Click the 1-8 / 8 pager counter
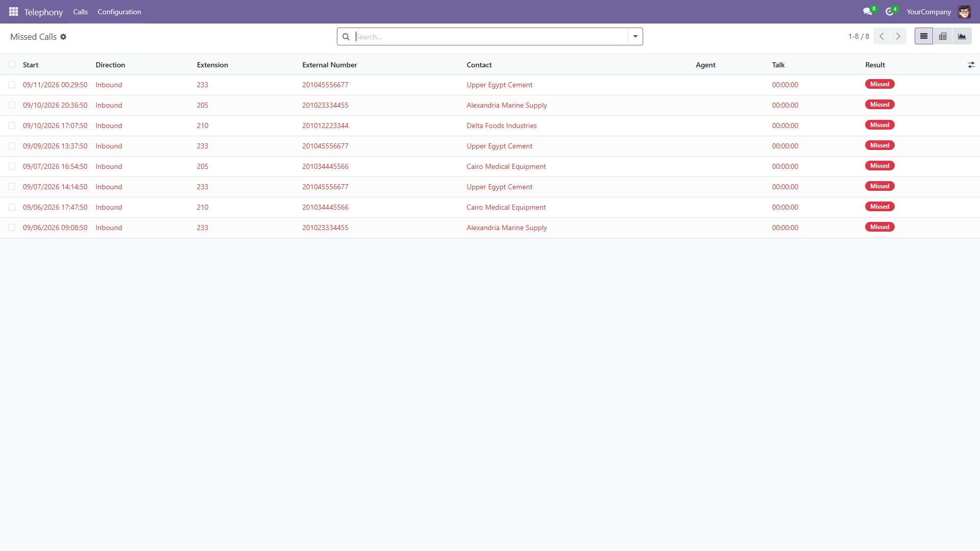The height and width of the screenshot is (551, 980). pos(859,36)
